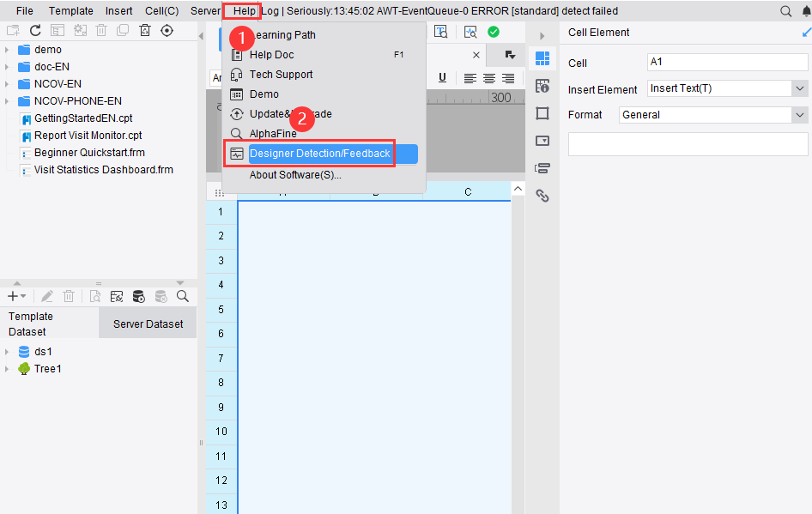The width and height of the screenshot is (812, 514).
Task: Expand the demo folder
Action: tap(7, 50)
